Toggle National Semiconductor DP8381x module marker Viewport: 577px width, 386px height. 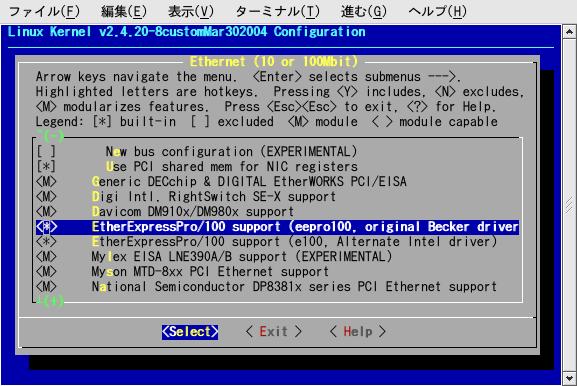click(x=46, y=287)
